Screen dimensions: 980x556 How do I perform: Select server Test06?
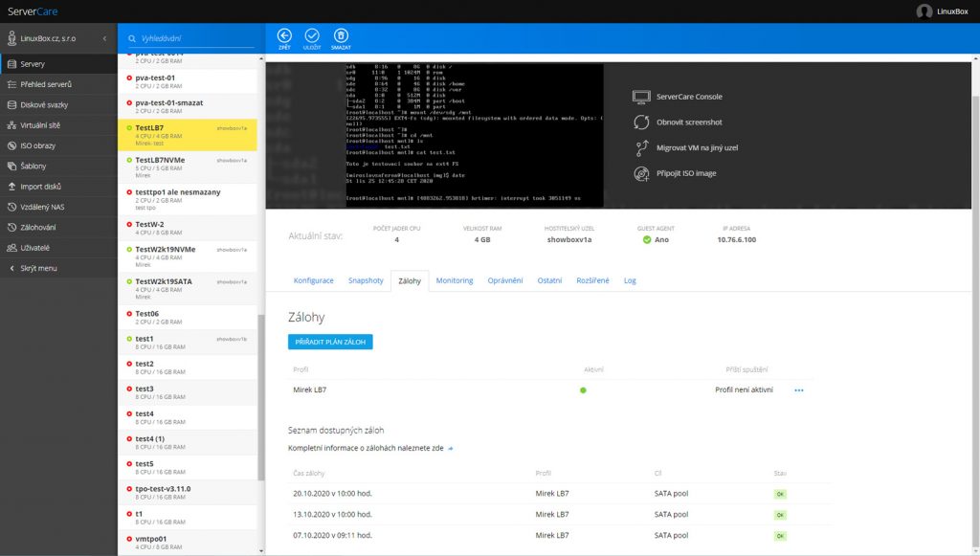click(188, 318)
